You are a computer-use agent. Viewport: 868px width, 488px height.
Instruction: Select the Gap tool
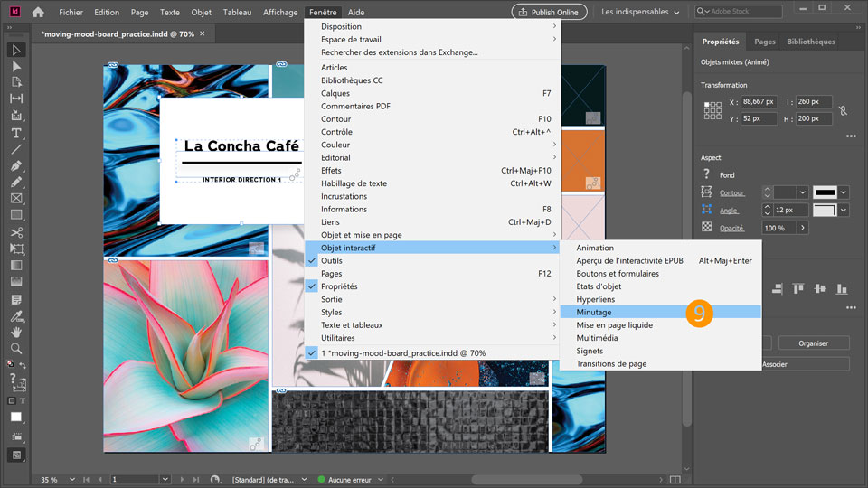(x=16, y=99)
